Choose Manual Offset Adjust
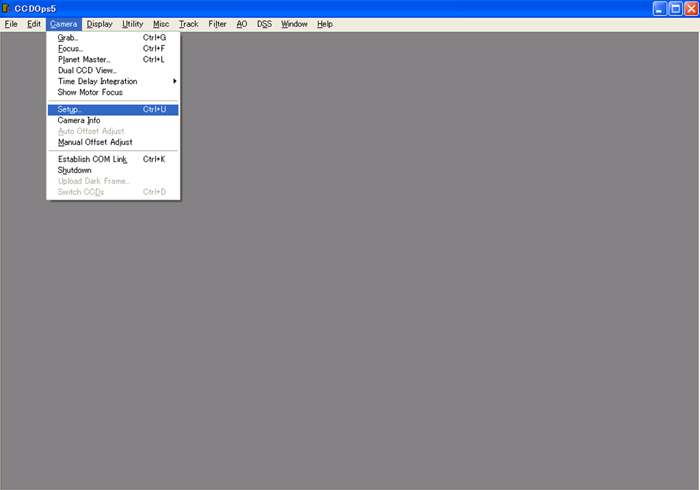700x490 pixels. pyautogui.click(x=113, y=142)
